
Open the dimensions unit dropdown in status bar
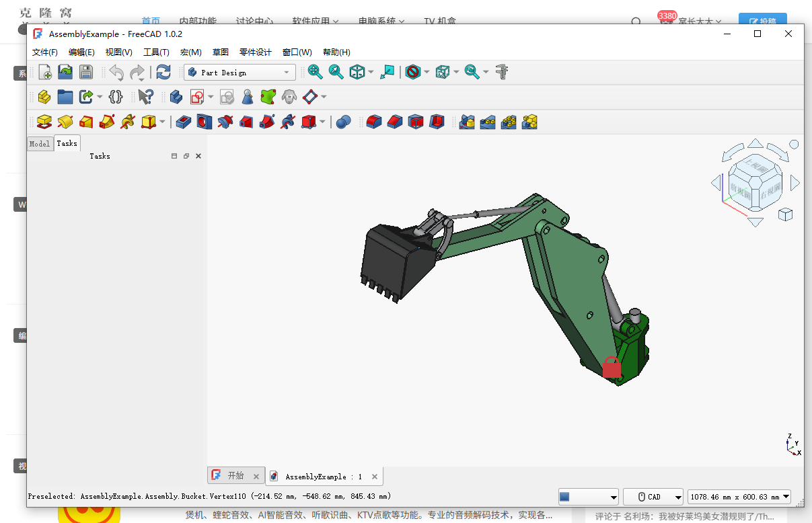(739, 497)
